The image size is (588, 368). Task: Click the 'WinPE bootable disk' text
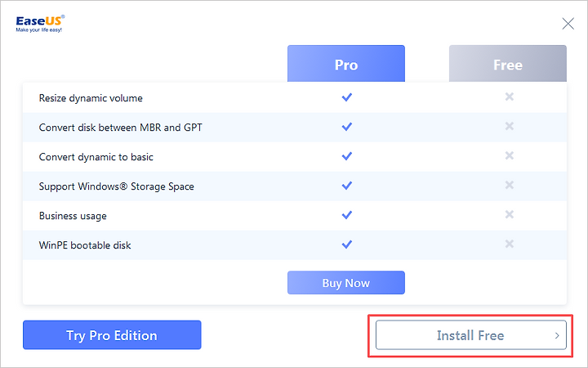click(85, 245)
